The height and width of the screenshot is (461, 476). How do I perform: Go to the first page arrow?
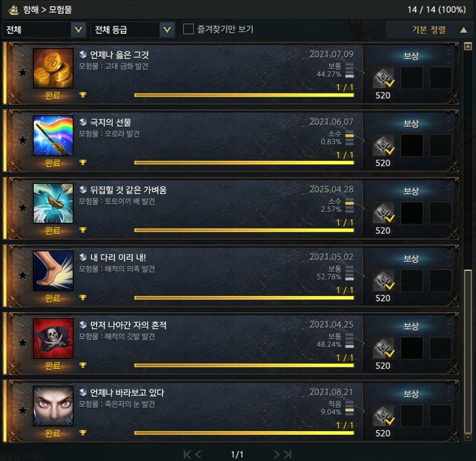coord(187,454)
